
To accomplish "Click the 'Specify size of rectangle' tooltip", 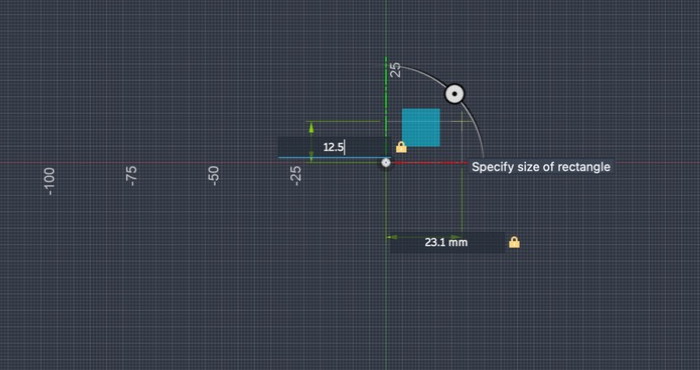I will pyautogui.click(x=541, y=167).
